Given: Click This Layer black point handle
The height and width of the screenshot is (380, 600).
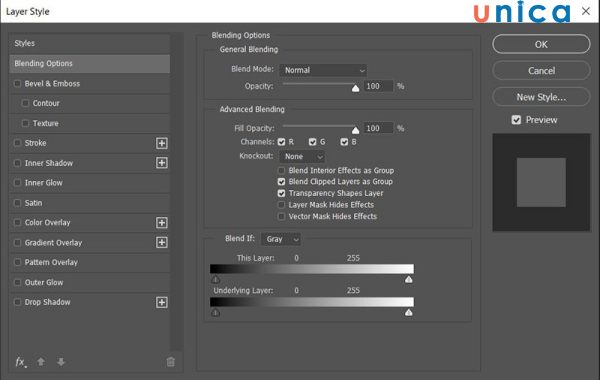Looking at the screenshot, I should pos(215,279).
